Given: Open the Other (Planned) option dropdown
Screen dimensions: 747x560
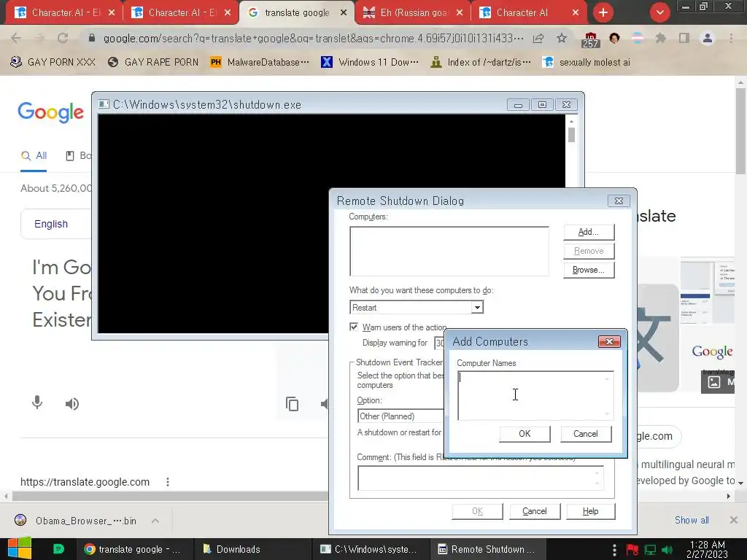Looking at the screenshot, I should [x=401, y=416].
